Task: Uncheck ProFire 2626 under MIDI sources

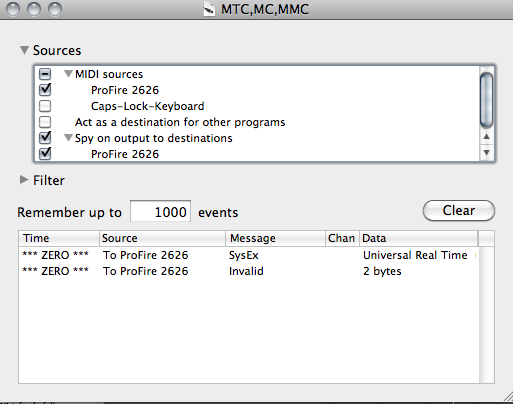Action: (45, 90)
